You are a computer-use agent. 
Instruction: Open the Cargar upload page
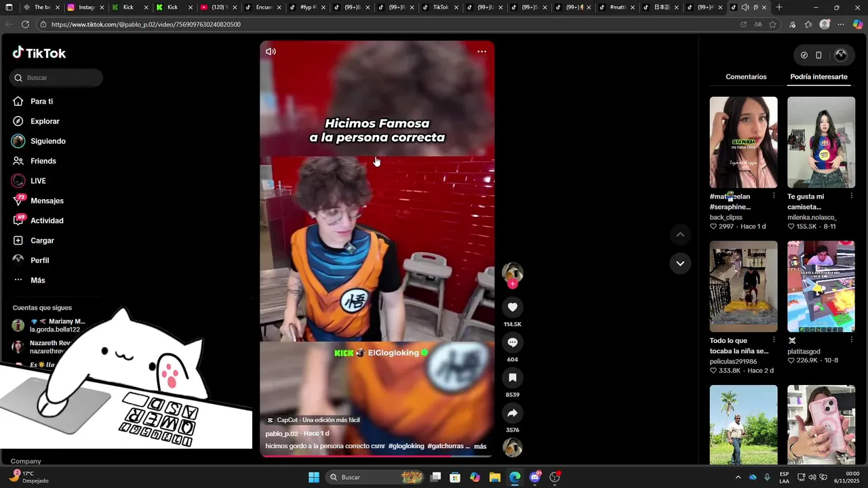pyautogui.click(x=42, y=241)
